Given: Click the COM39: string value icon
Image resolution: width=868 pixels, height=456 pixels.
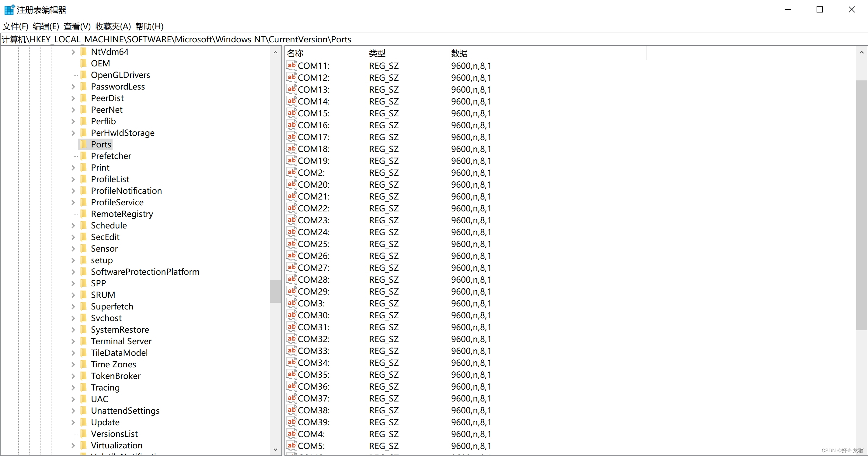Looking at the screenshot, I should [291, 422].
